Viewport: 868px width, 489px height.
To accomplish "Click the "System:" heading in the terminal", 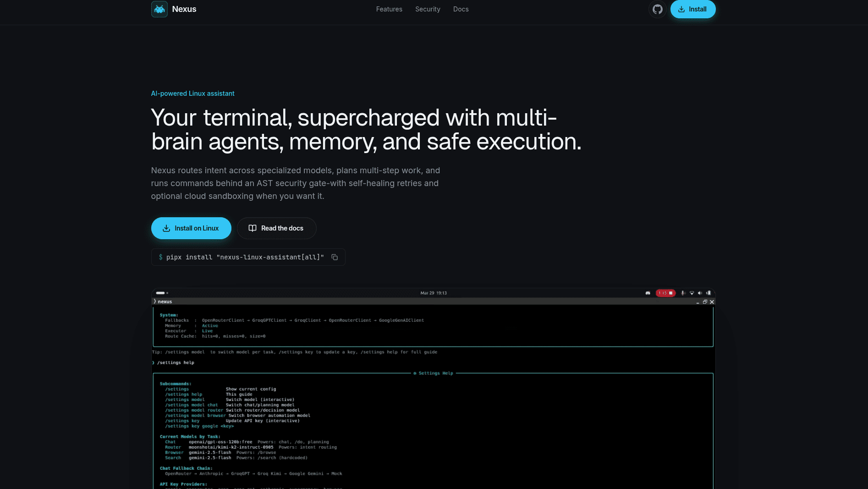I will tap(169, 315).
